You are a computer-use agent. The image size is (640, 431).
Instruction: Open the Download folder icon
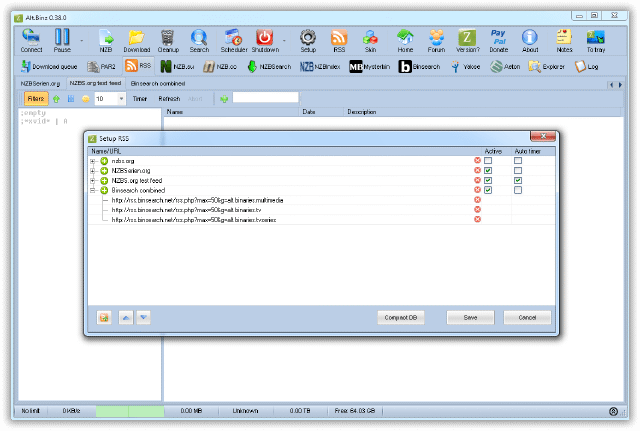pyautogui.click(x=137, y=41)
